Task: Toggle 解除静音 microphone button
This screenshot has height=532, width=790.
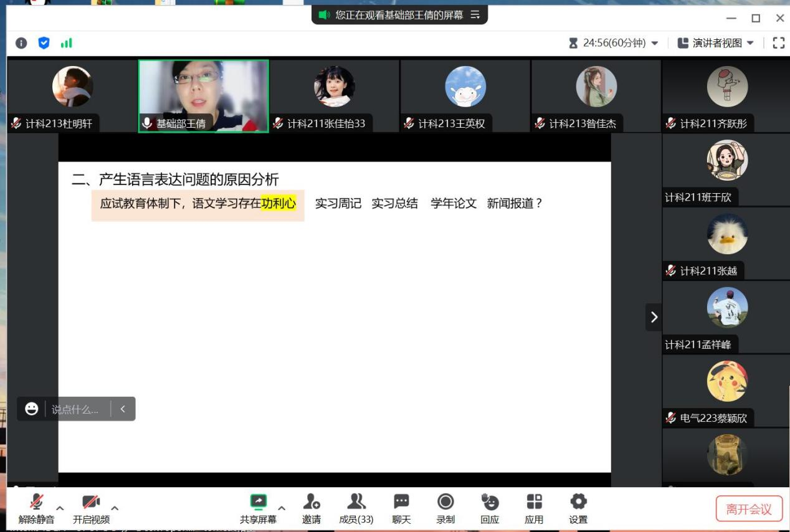Action: coord(36,502)
